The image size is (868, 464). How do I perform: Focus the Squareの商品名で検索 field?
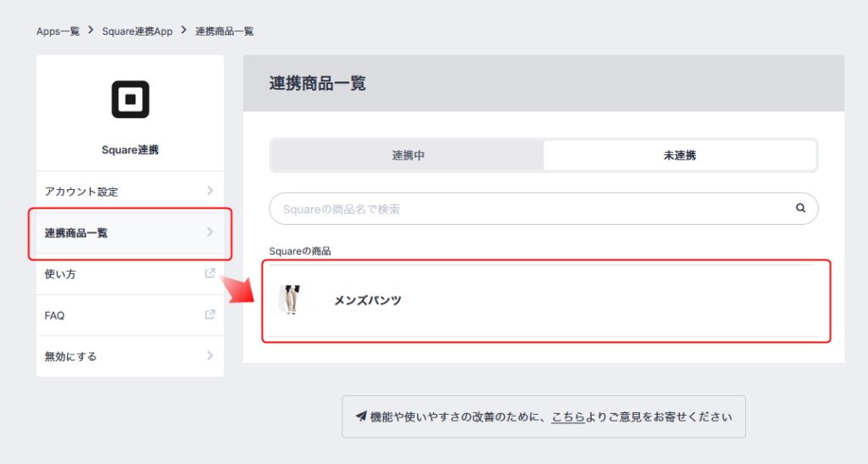543,209
